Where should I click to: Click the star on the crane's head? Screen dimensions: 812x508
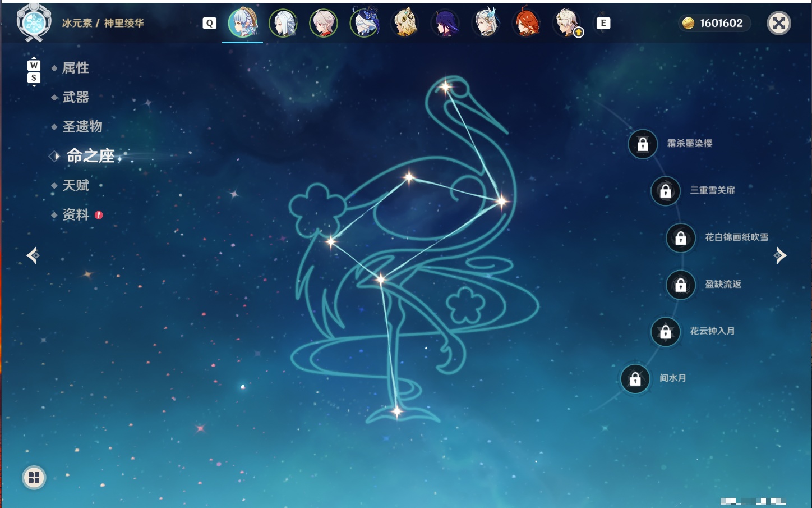click(445, 86)
